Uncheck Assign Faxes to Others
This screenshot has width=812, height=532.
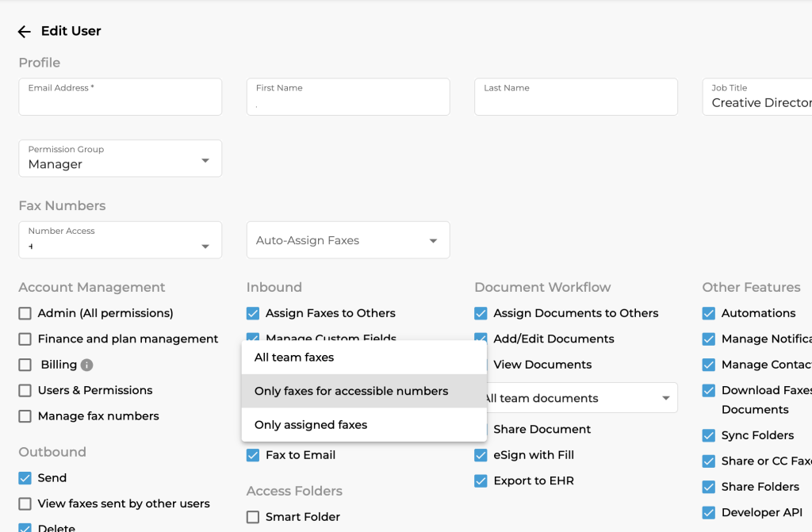point(253,313)
